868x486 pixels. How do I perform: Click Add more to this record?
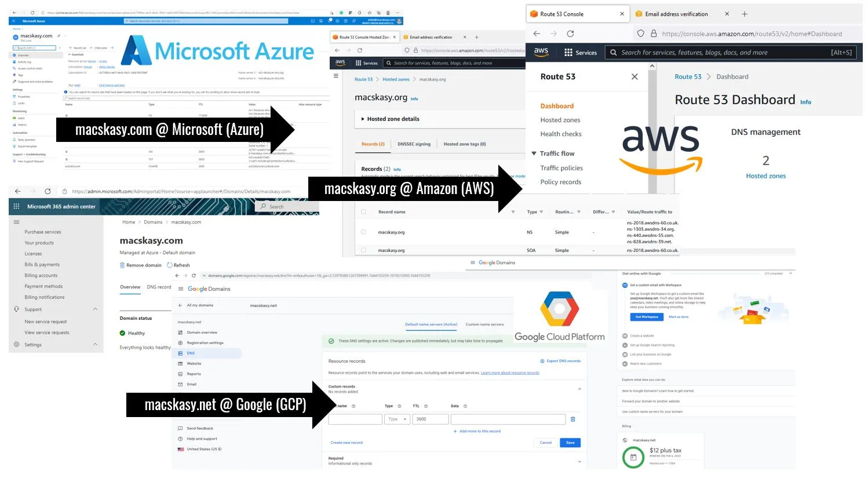tap(477, 431)
